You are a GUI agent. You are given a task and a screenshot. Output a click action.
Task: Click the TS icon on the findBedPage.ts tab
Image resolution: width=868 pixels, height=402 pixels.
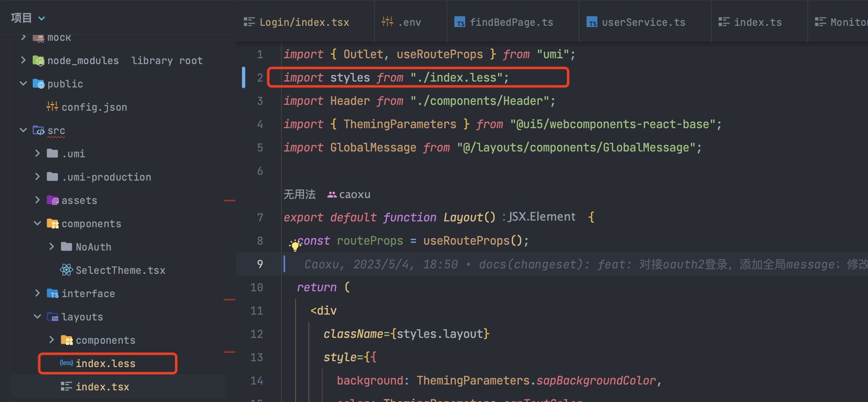pos(460,22)
